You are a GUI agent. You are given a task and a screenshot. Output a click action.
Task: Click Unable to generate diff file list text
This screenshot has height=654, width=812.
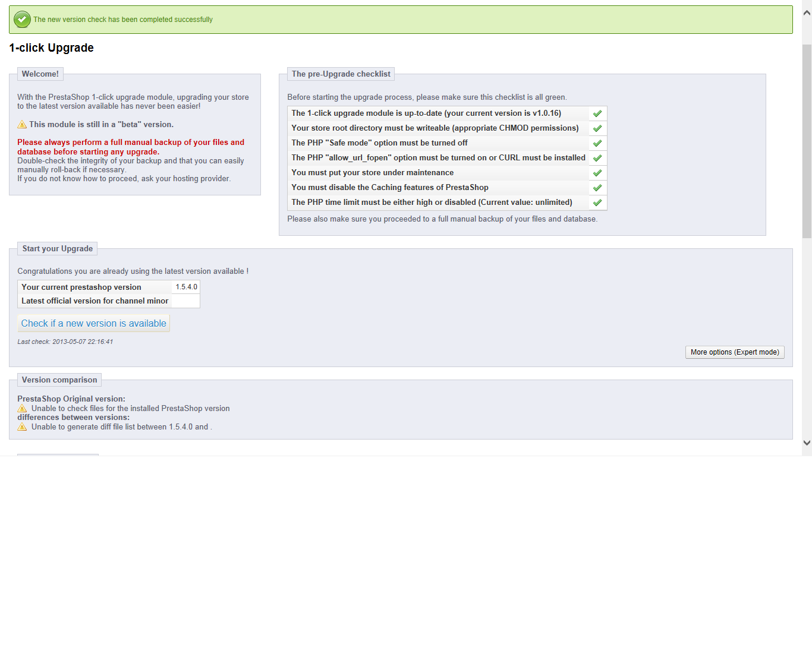pos(122,426)
